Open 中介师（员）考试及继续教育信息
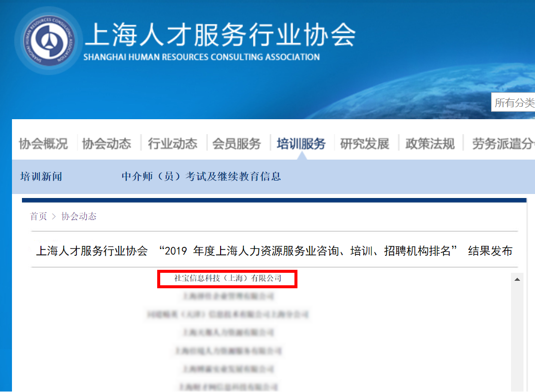This screenshot has height=392, width=535. pyautogui.click(x=202, y=177)
